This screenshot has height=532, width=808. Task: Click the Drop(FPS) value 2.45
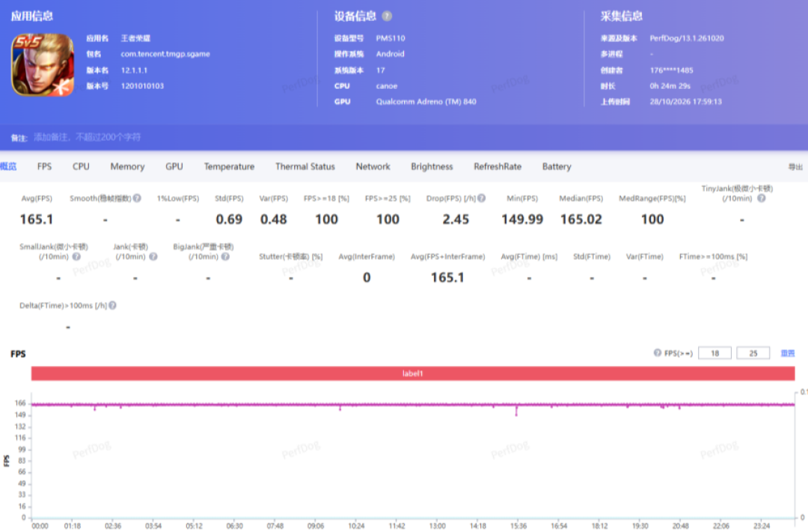(456, 219)
